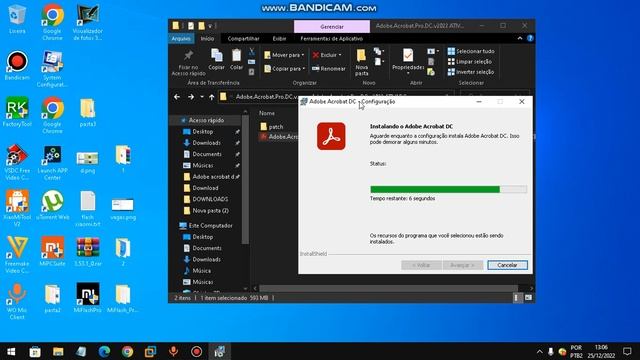Click the Gerenciar contextual tab
Screen dimensions: 640x360
332,27
